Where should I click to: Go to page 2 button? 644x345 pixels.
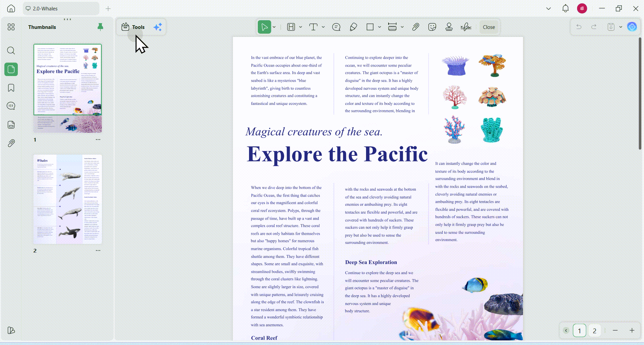(595, 331)
